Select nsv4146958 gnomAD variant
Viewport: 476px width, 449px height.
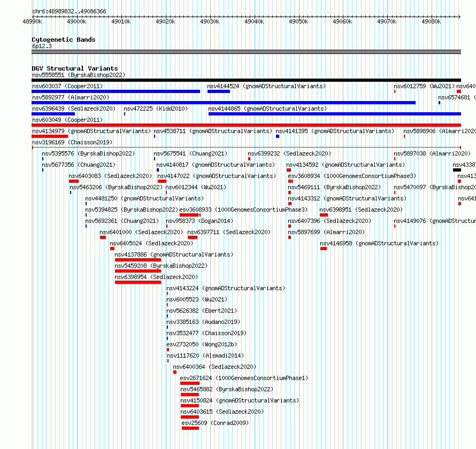[379, 243]
